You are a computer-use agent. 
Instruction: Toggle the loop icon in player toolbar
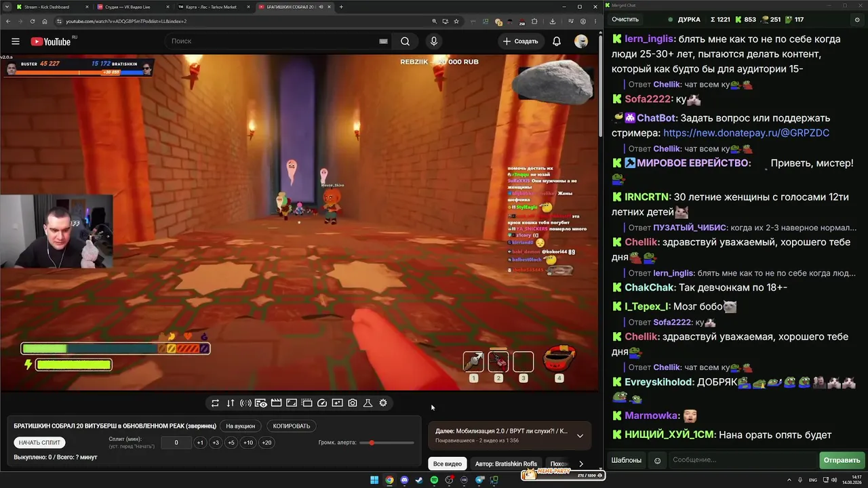tap(215, 403)
